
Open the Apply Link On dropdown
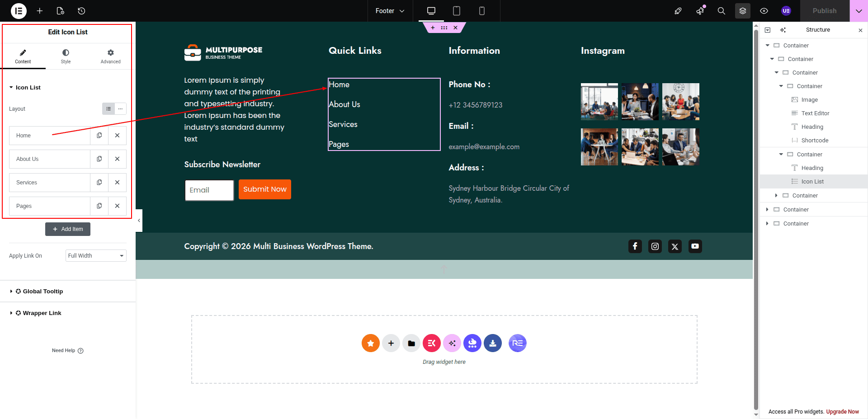pos(96,256)
